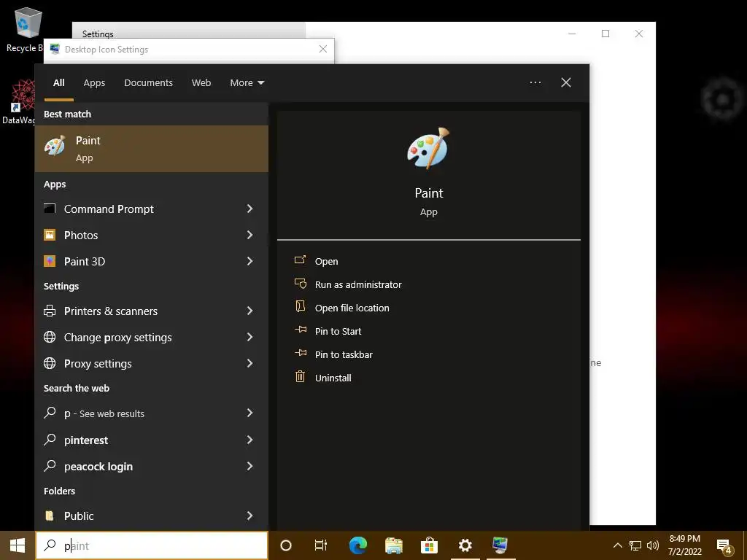Viewport: 747px width, 560px height.
Task: Open File Explorer from the taskbar
Action: [393, 545]
